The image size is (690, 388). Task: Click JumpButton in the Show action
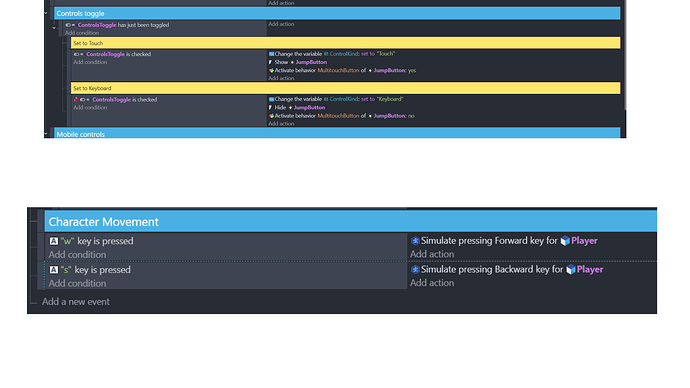(x=311, y=62)
